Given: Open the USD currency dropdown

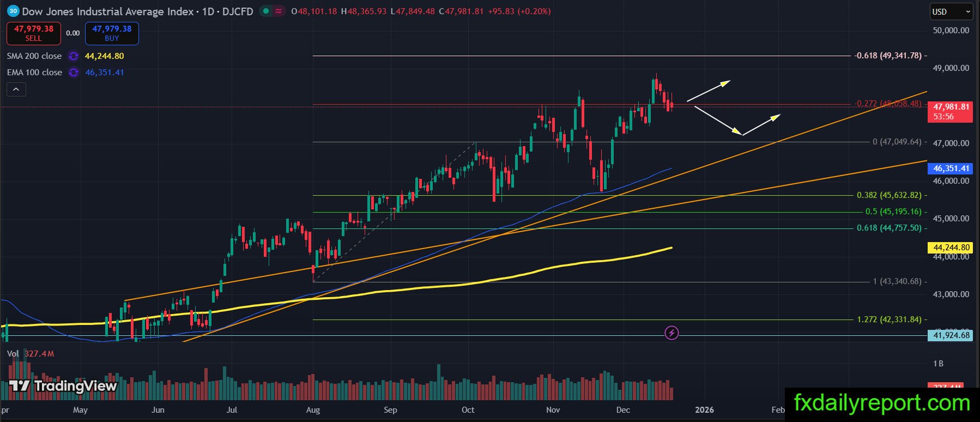Looking at the screenshot, I should (x=951, y=11).
